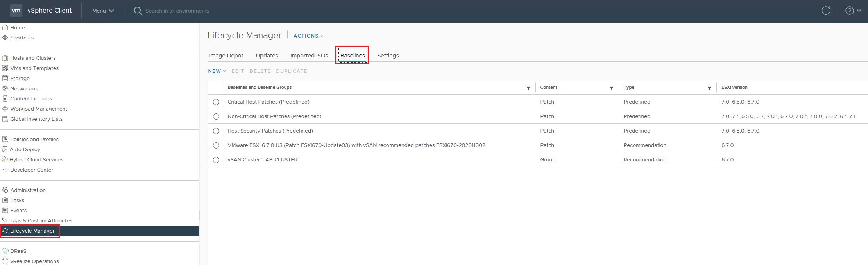Open the NEW baseline dropdown

(217, 71)
